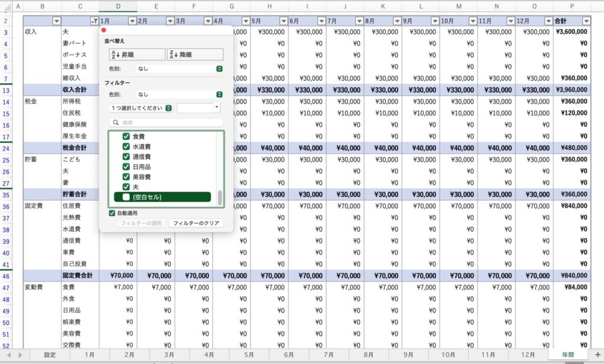Click the select-all corner of the sheet

pos(6,6)
